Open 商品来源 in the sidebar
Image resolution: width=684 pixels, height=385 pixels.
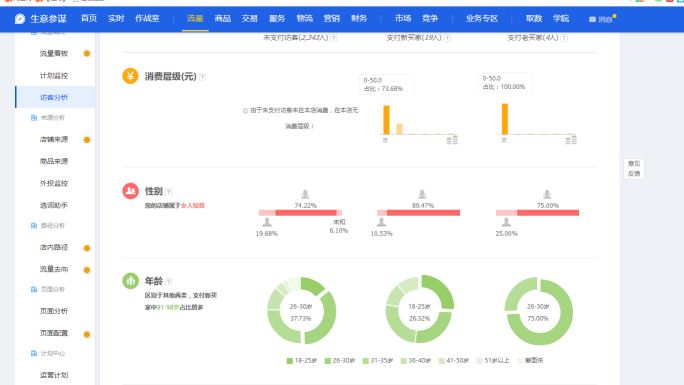click(x=54, y=161)
